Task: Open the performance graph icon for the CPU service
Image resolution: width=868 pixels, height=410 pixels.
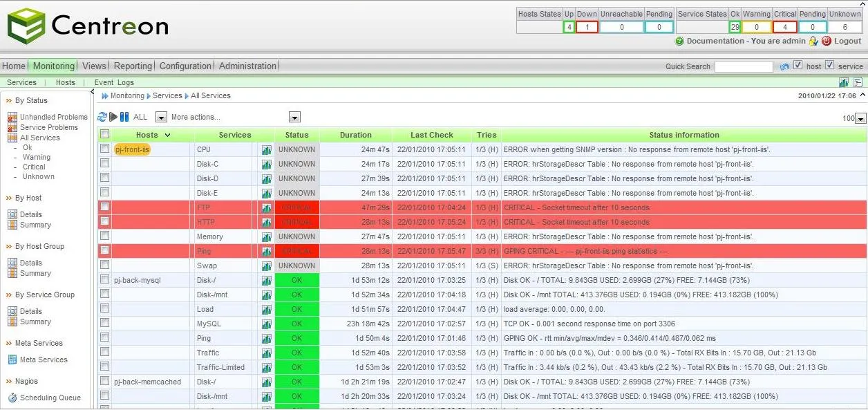Action: point(266,149)
